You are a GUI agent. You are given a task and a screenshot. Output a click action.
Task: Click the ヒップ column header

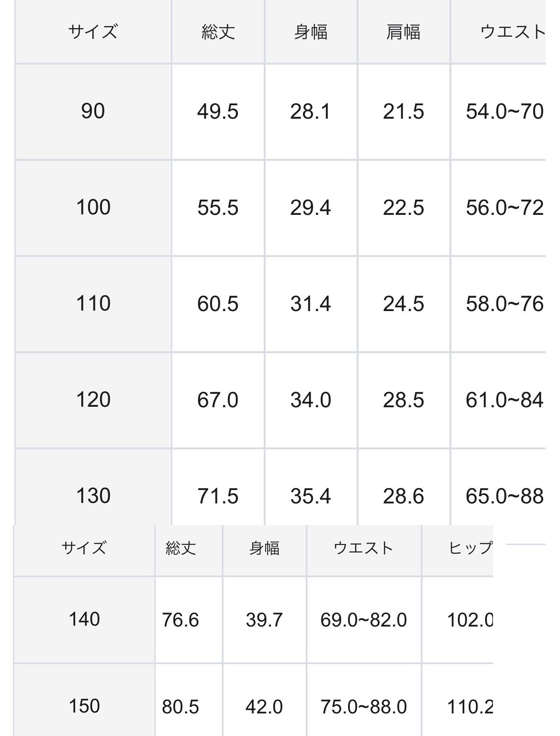[x=470, y=548]
